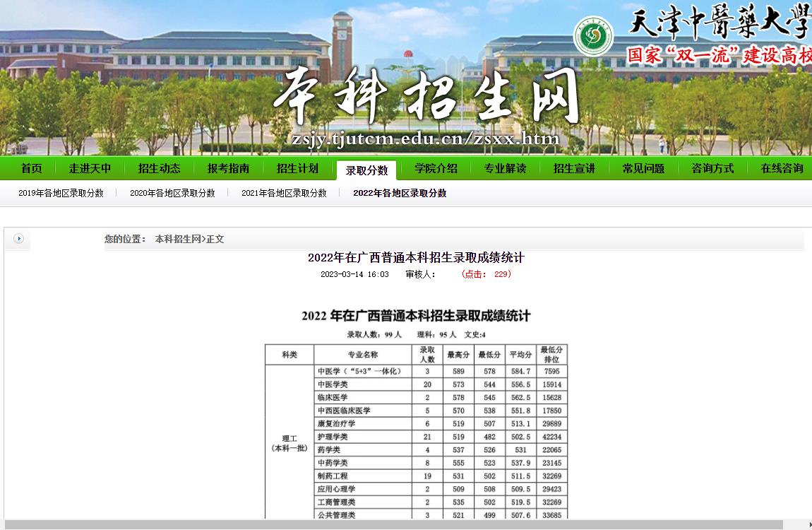
Task: Click the article title 2022年在广西普通本科招生录取成绩统计
Action: coord(416,257)
